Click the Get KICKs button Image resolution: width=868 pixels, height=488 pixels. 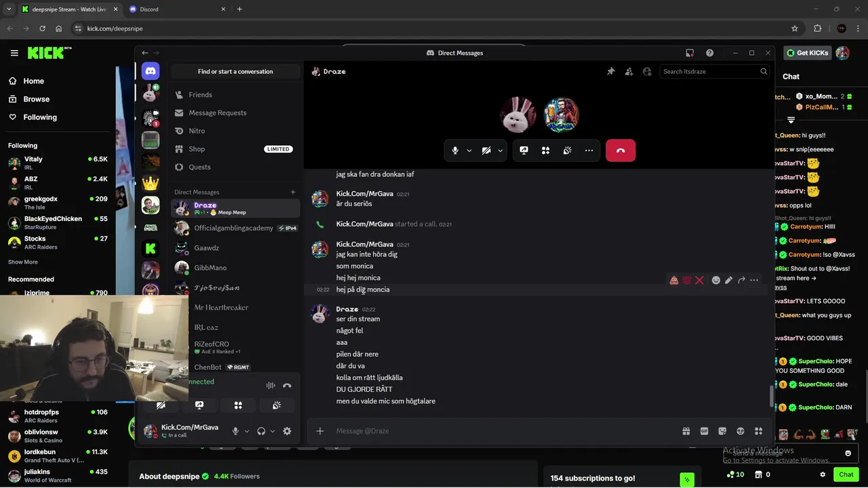(x=807, y=53)
